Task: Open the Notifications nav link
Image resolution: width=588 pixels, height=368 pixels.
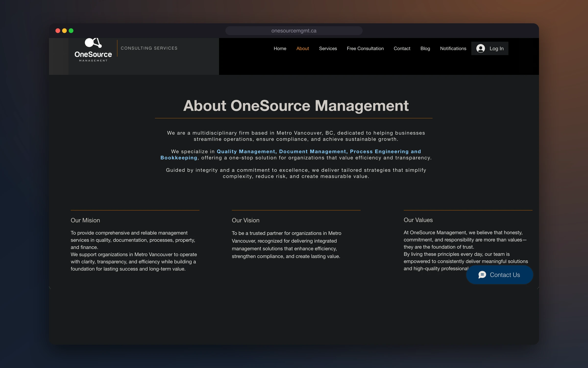Action: [453, 49]
